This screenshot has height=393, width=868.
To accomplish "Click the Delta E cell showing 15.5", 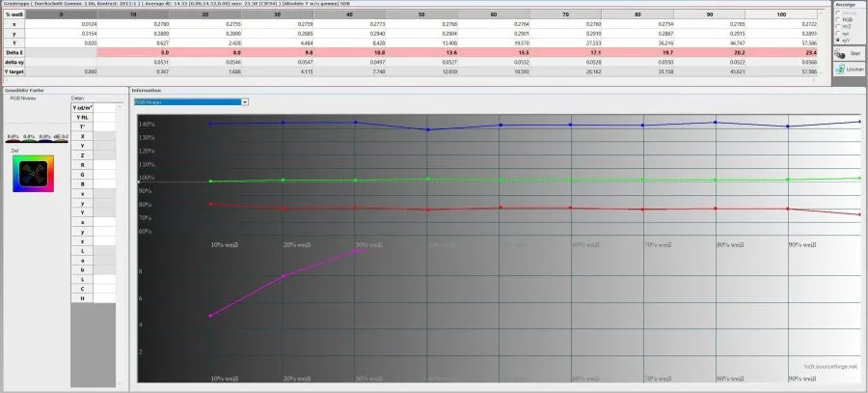I will tap(494, 52).
